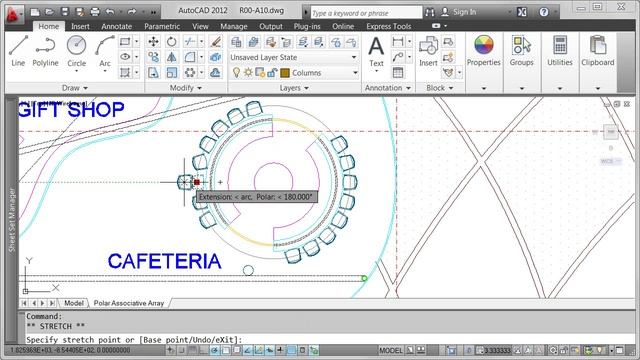Expand the Layers panel
This screenshot has width=640, height=360.
point(294,88)
